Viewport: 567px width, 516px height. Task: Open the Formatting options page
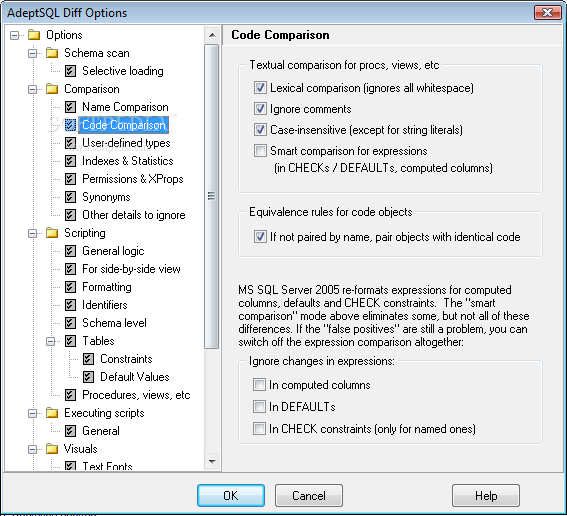pyautogui.click(x=107, y=287)
